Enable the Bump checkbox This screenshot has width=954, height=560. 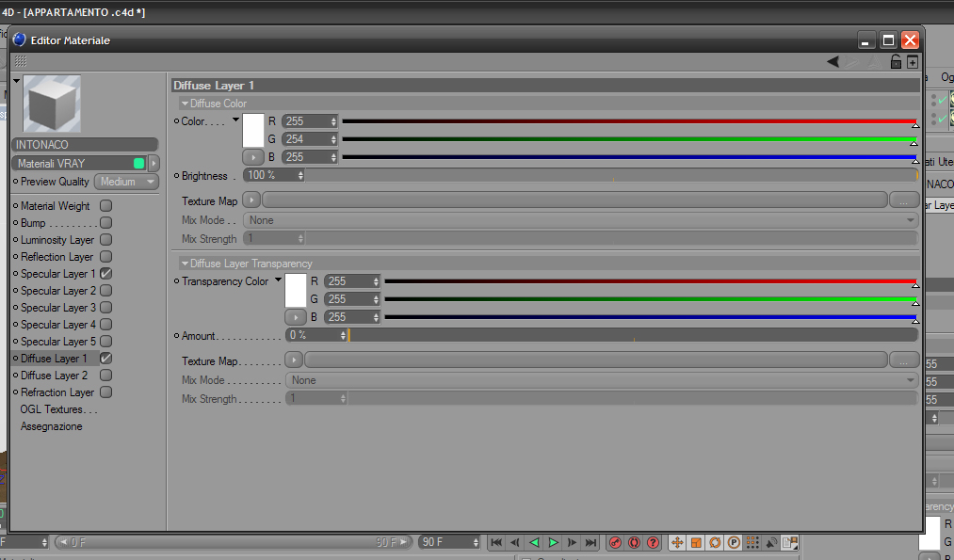(105, 222)
